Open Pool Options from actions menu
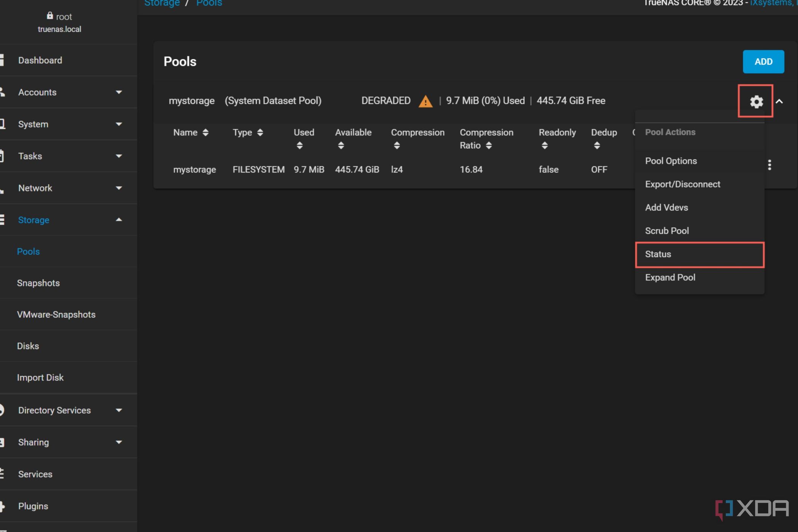 point(671,161)
